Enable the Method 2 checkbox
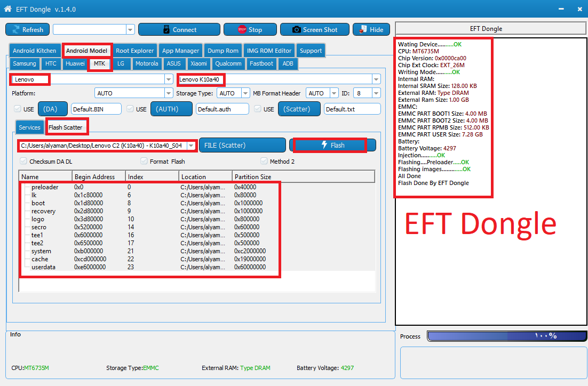Screen dimensions: 588x386 [264, 161]
